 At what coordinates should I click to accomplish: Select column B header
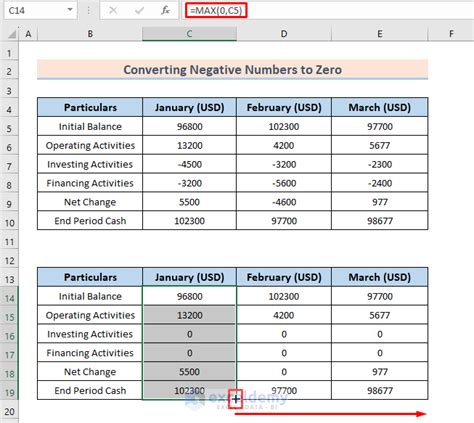[90, 34]
